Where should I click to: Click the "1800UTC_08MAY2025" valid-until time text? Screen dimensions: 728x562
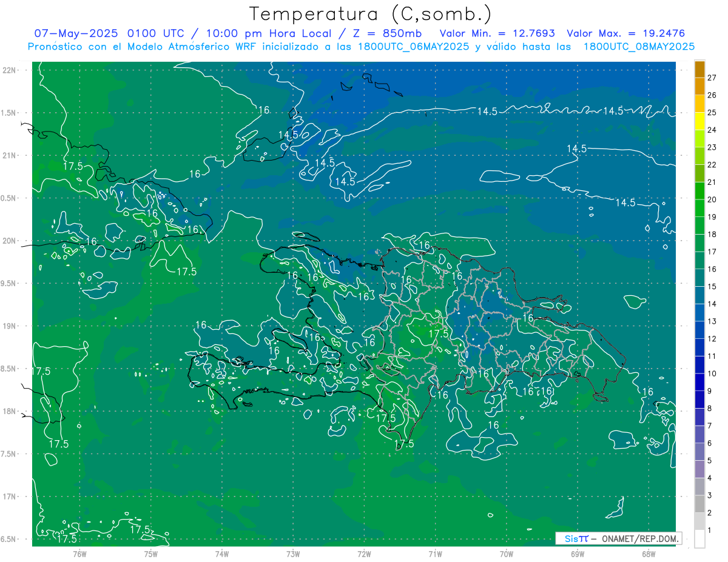coord(639,46)
